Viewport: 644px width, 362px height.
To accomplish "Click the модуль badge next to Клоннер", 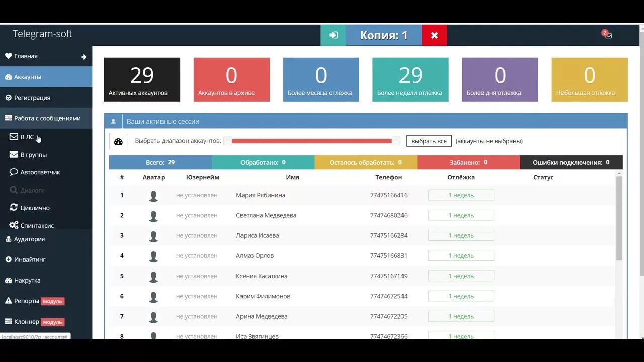I will click(x=53, y=322).
